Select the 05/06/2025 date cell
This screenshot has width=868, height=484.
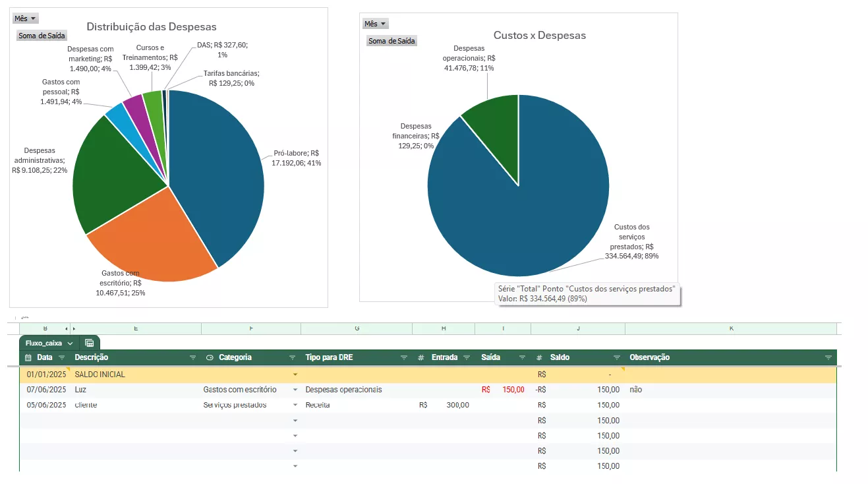[x=45, y=405]
